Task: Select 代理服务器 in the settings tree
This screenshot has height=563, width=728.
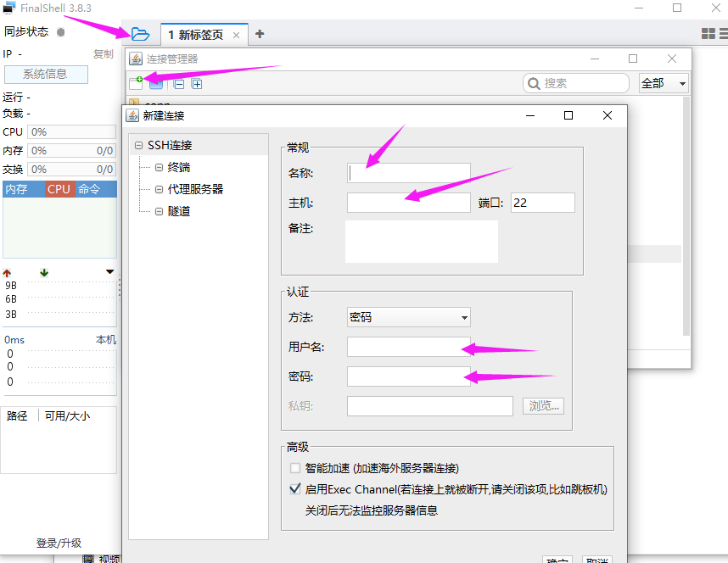Action: [195, 189]
